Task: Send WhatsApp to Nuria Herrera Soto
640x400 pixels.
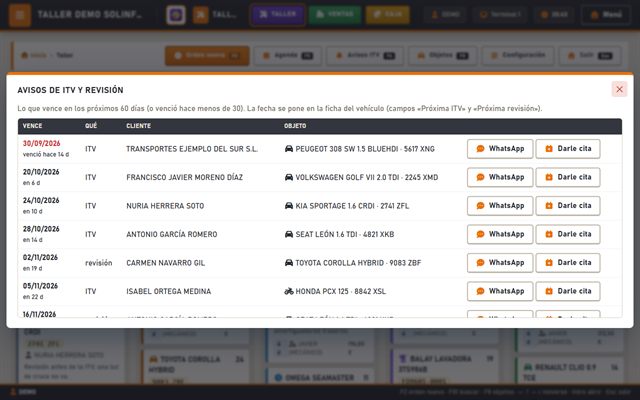Action: coord(500,206)
